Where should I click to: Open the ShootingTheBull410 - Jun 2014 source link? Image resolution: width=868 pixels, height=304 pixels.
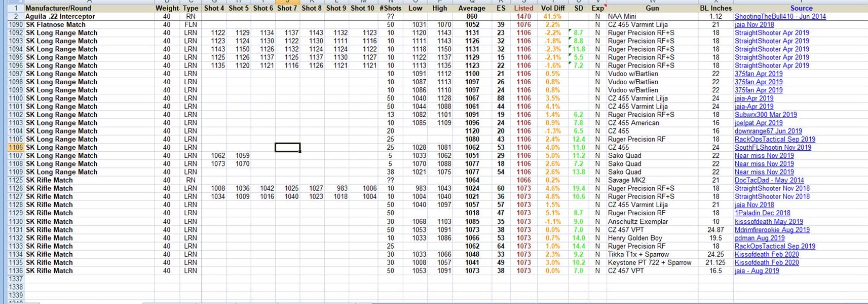coord(780,16)
